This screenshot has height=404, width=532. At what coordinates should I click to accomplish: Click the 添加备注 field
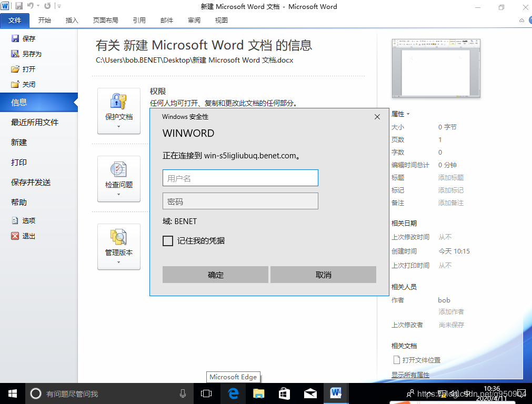[x=451, y=203]
